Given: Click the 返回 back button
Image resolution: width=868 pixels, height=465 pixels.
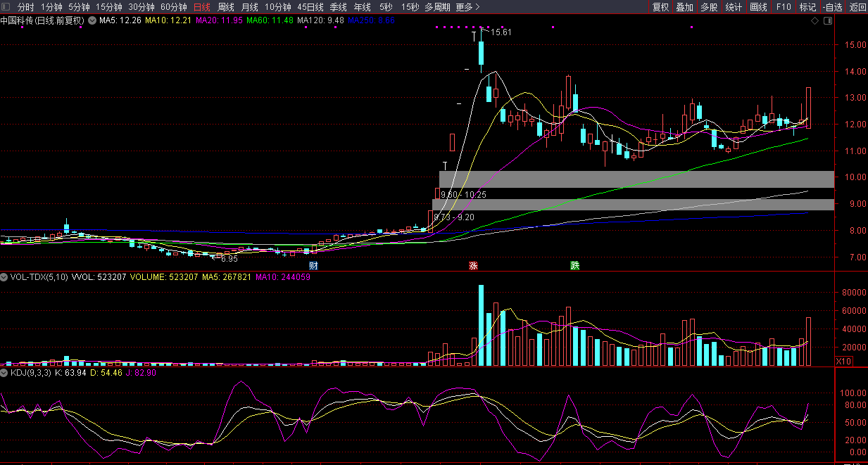Looking at the screenshot, I should coord(857,7).
